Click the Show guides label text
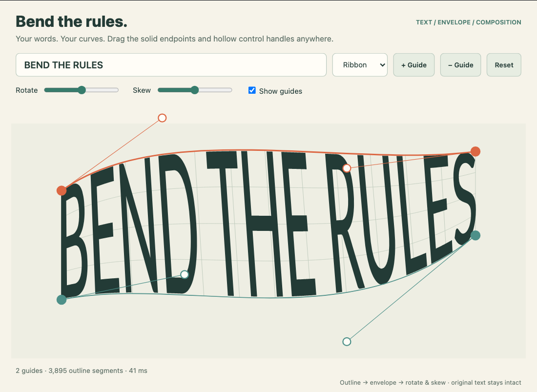Viewport: 537px width, 392px height. pos(281,91)
